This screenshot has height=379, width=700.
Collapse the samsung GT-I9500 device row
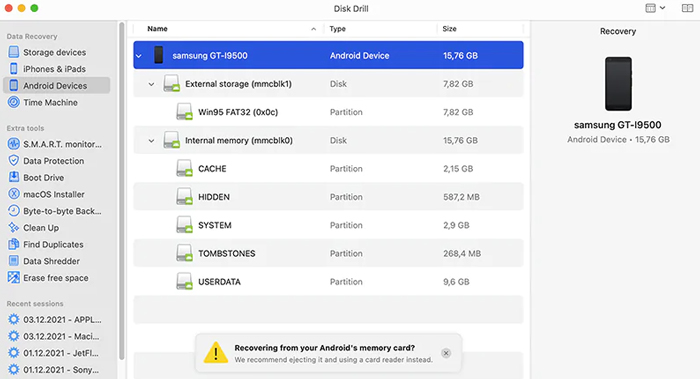139,56
